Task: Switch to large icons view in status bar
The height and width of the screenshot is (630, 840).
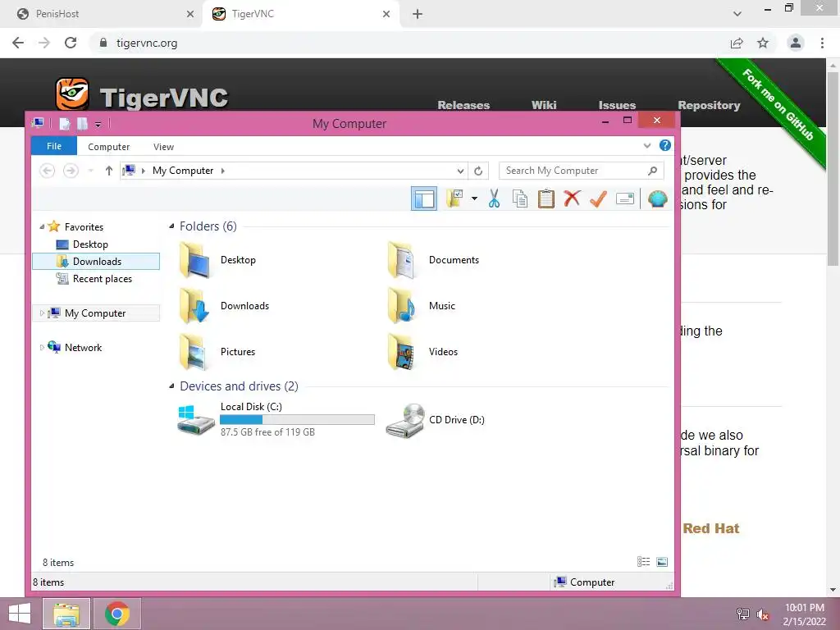Action: pyautogui.click(x=662, y=561)
